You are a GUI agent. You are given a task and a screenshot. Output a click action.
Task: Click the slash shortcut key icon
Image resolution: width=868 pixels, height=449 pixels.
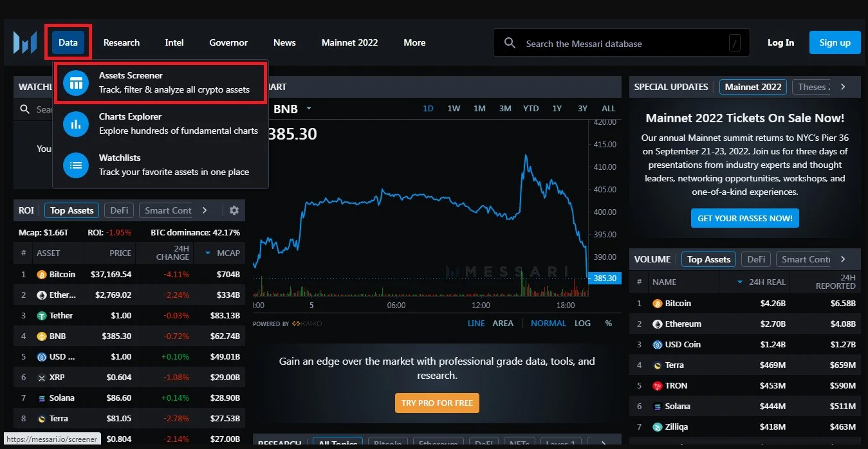coord(735,43)
